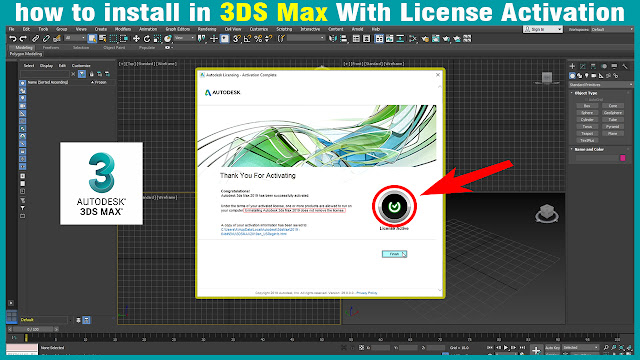Open the Rendering menu
Screen dimensions: 640x360
[x=207, y=29]
